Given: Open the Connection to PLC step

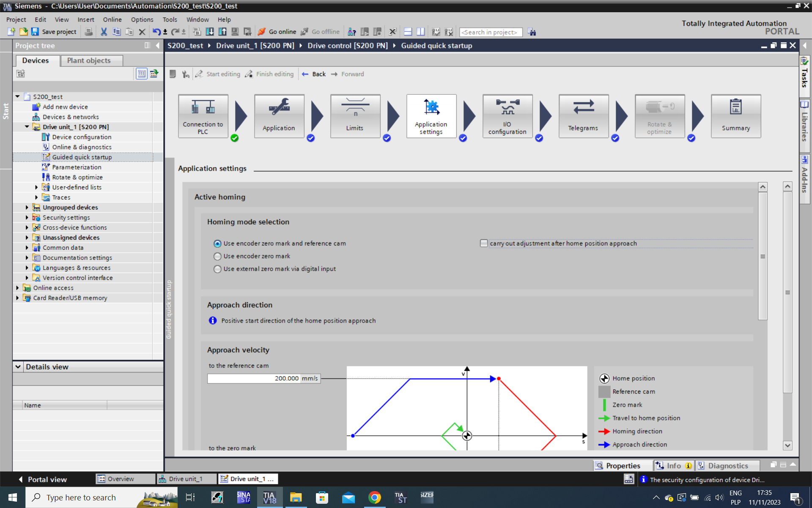Looking at the screenshot, I should [x=203, y=116].
